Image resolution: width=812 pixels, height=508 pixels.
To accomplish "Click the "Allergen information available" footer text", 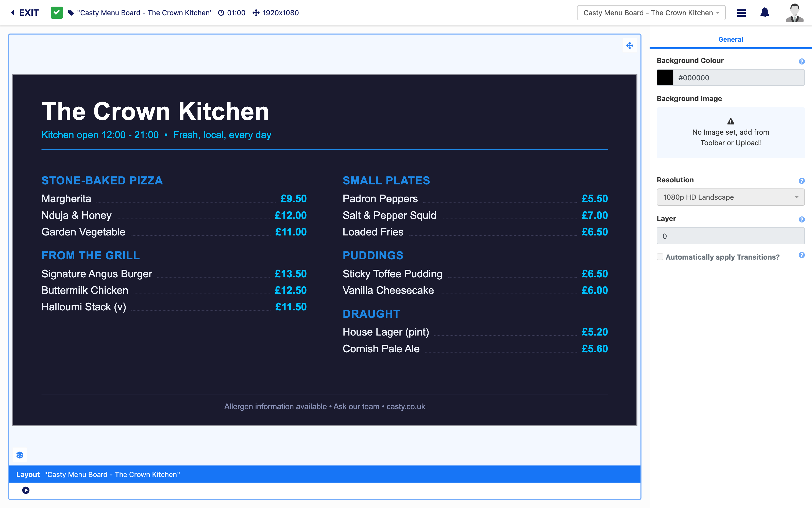I will (x=276, y=407).
